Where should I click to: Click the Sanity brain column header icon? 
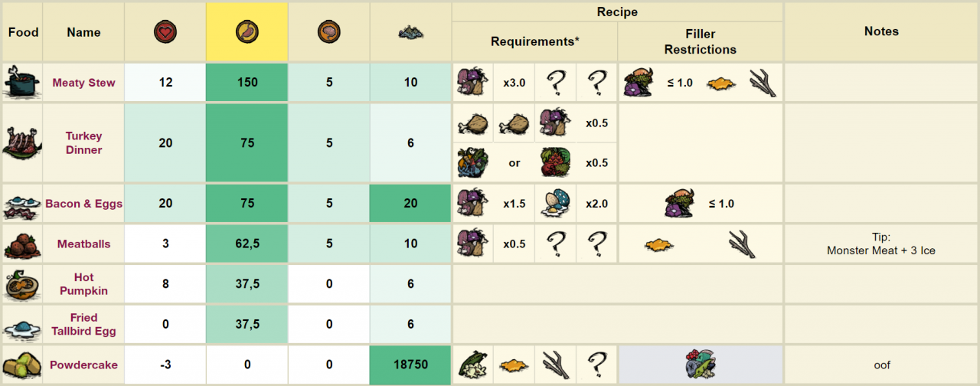pos(329,32)
